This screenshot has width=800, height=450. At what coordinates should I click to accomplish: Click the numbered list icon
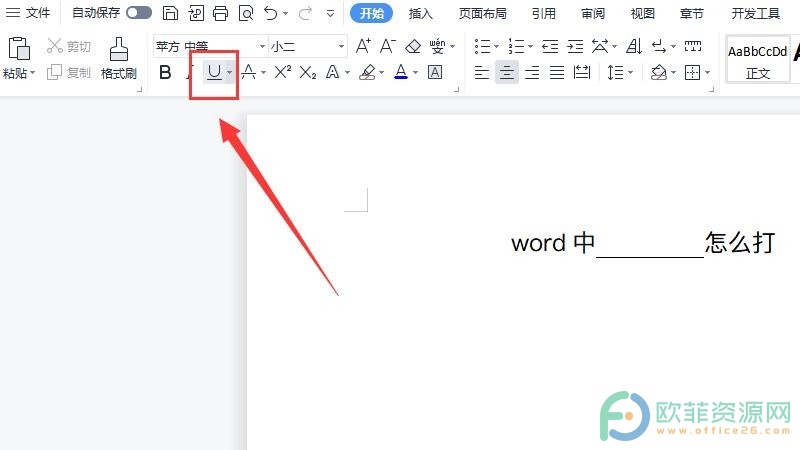click(x=516, y=46)
